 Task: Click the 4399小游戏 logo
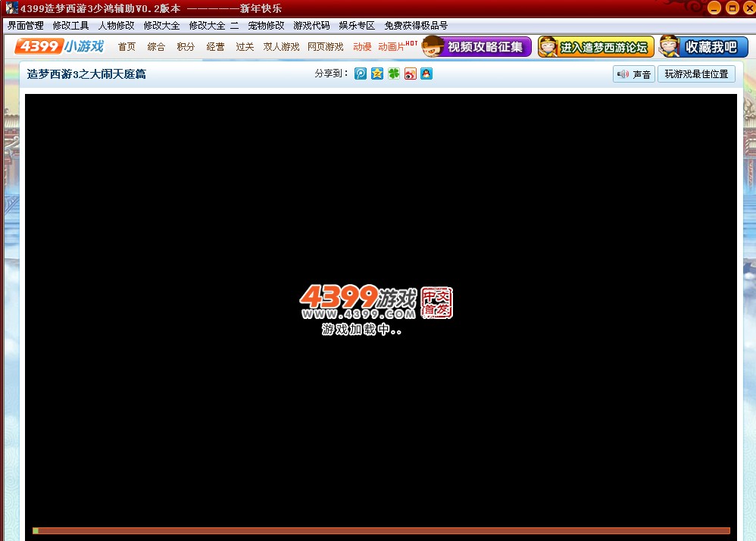pyautogui.click(x=59, y=46)
